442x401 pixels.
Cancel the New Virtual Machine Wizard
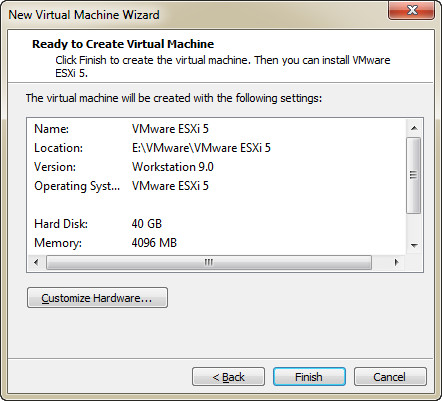tap(390, 377)
